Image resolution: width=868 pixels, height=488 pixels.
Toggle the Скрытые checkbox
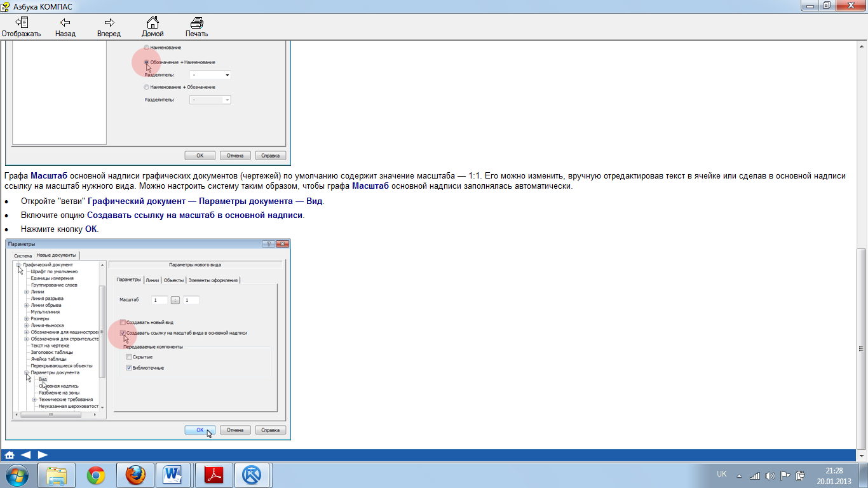pyautogui.click(x=129, y=357)
